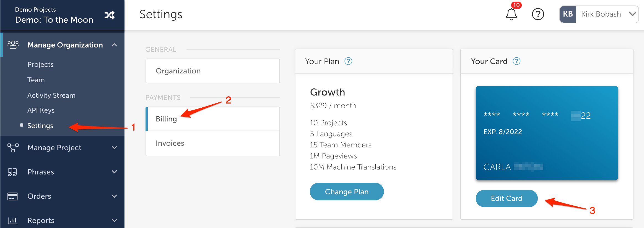Click the project switcher shuffle icon
Screen dimensions: 644x228
point(110,15)
